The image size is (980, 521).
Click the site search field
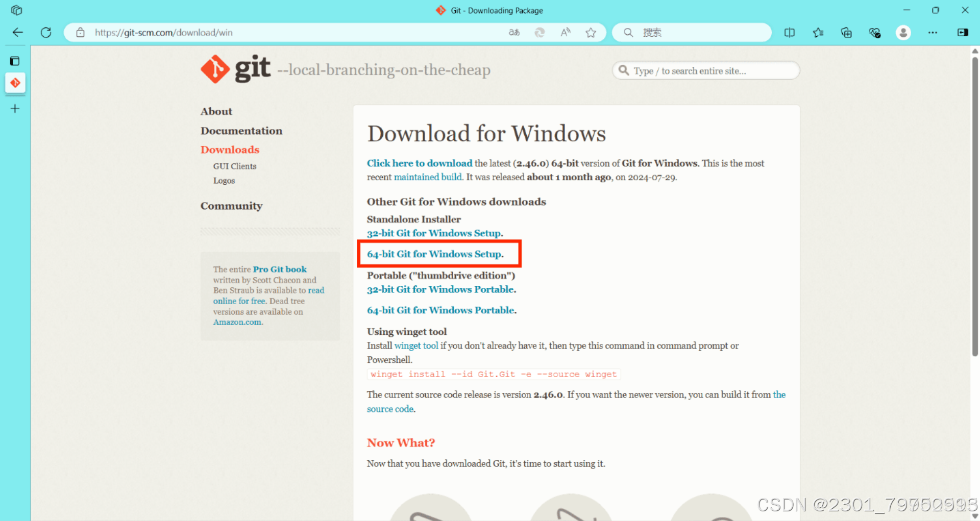point(705,70)
